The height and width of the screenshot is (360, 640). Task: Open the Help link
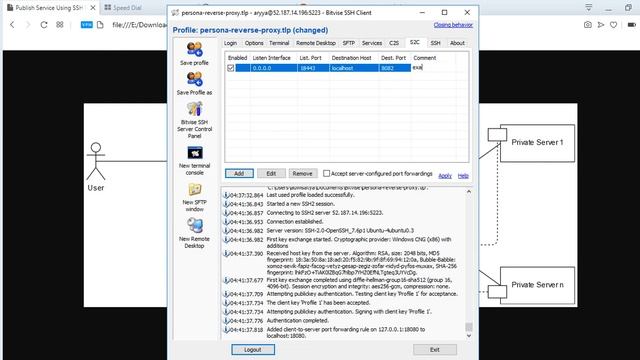(x=463, y=176)
